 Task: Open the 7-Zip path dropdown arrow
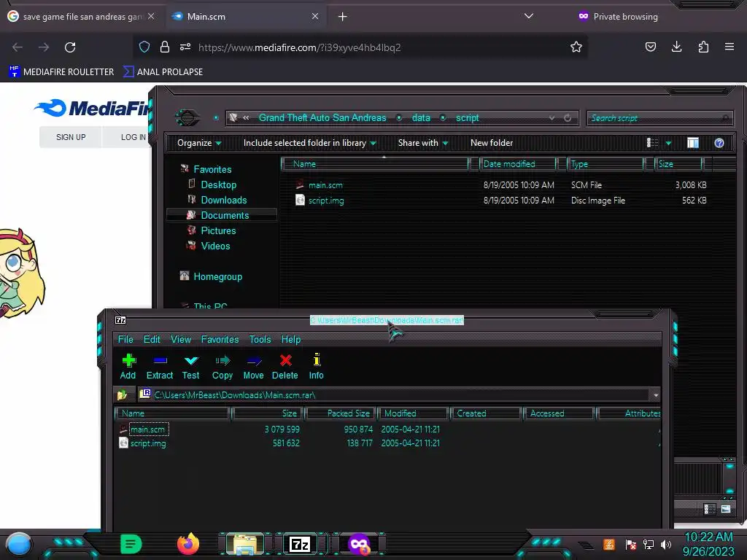tap(656, 395)
